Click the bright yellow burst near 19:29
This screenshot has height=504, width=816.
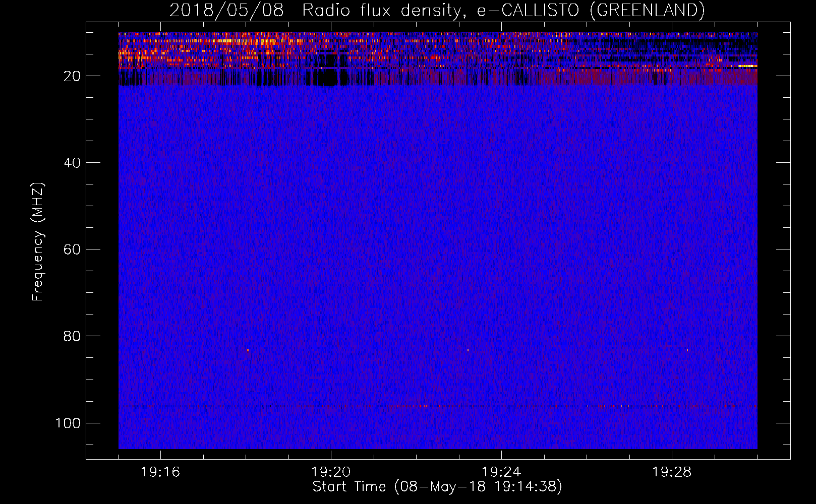747,66
